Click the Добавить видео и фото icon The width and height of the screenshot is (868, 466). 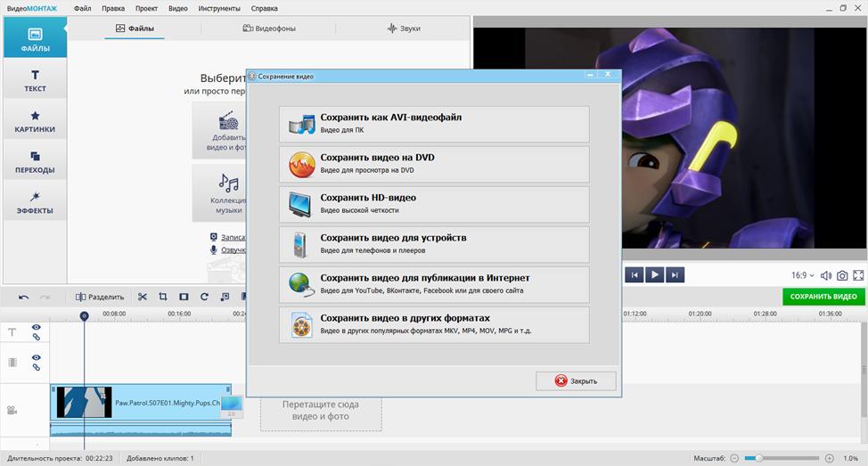click(229, 120)
